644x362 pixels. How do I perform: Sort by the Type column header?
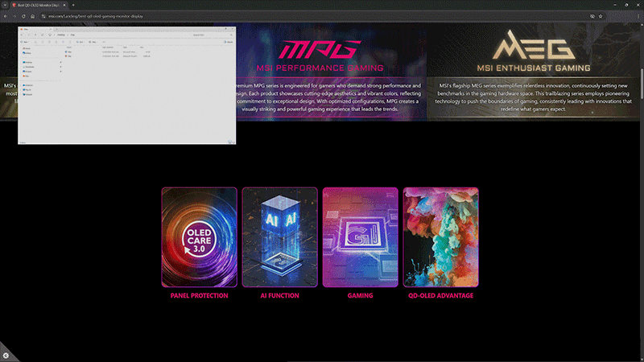(126, 47)
